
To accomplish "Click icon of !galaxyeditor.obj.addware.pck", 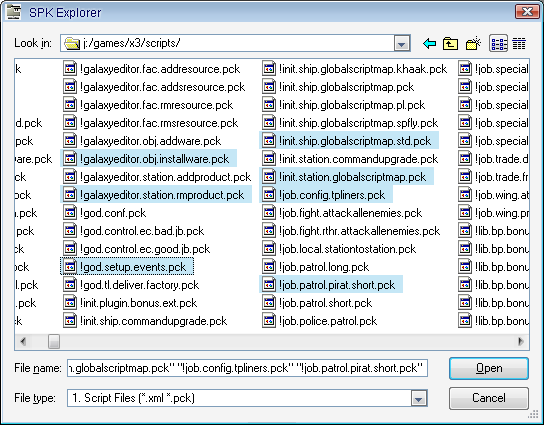I will pyautogui.click(x=70, y=141).
